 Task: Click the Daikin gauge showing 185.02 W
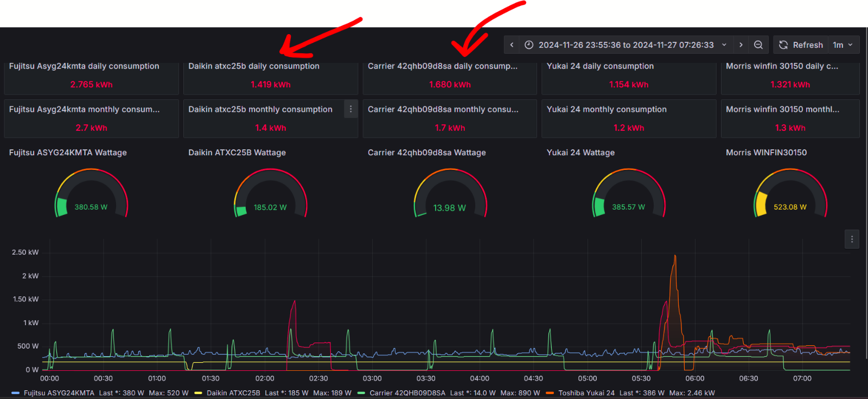point(271,193)
